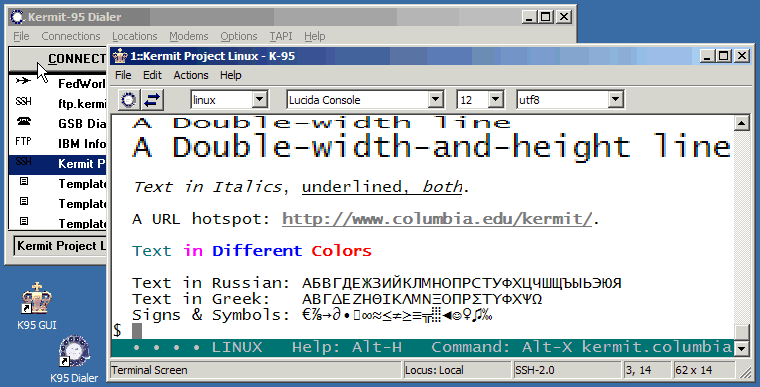
Task: Open the Help menu in the K-95 window
Action: (231, 75)
